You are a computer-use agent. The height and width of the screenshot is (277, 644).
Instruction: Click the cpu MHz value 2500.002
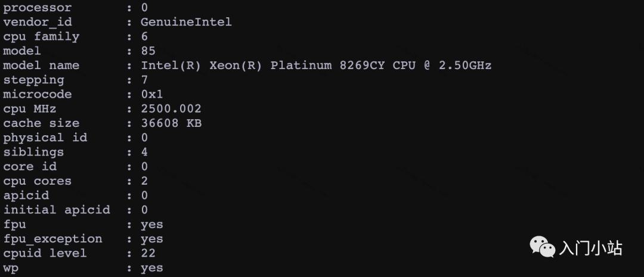coord(171,109)
